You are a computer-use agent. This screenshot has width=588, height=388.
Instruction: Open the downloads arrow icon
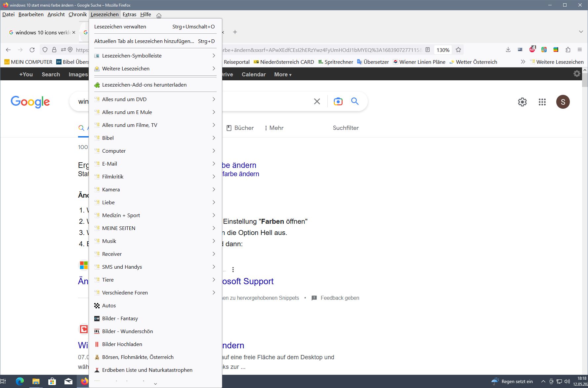coord(508,50)
